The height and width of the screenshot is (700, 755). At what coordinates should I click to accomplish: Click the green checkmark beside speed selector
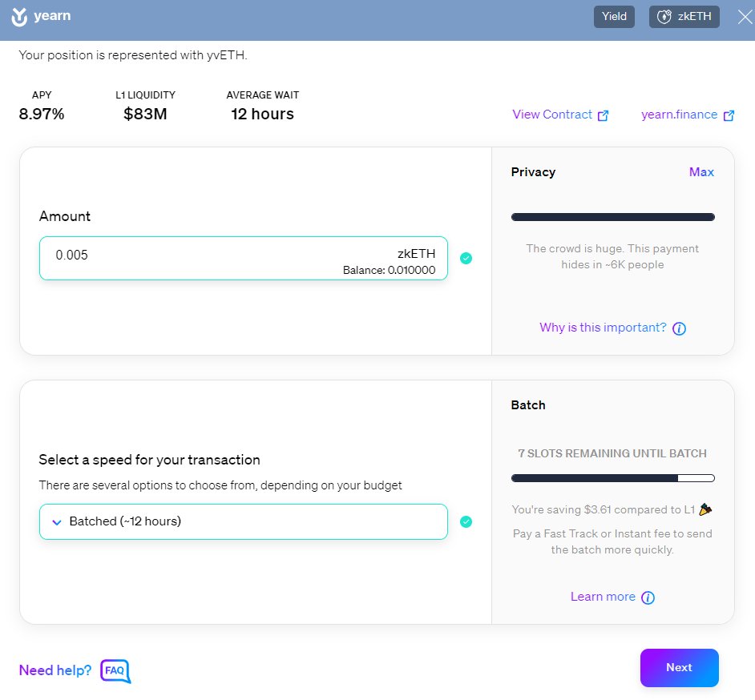pyautogui.click(x=466, y=521)
